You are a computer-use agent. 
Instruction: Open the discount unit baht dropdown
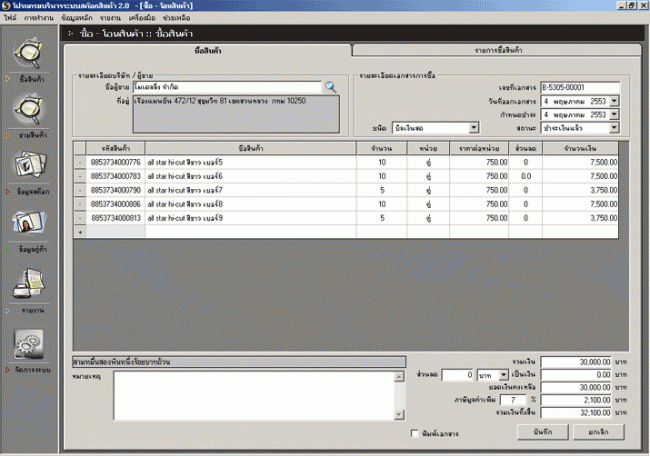tap(503, 375)
